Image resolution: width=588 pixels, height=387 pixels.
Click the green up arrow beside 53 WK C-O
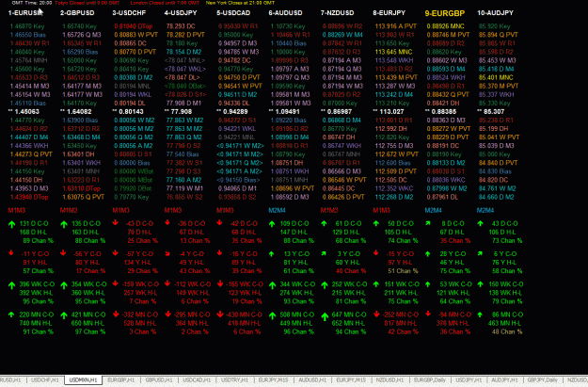coord(428,284)
